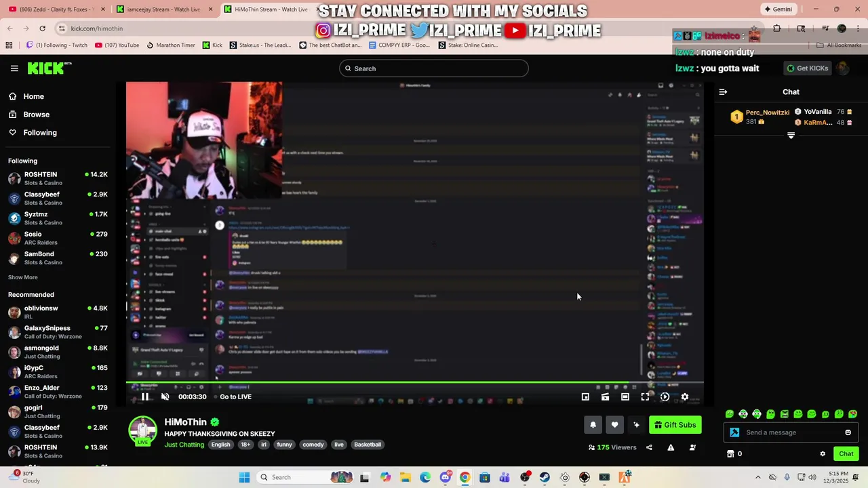Report the stream with warning icon
Image resolution: width=868 pixels, height=488 pixels.
tap(671, 447)
